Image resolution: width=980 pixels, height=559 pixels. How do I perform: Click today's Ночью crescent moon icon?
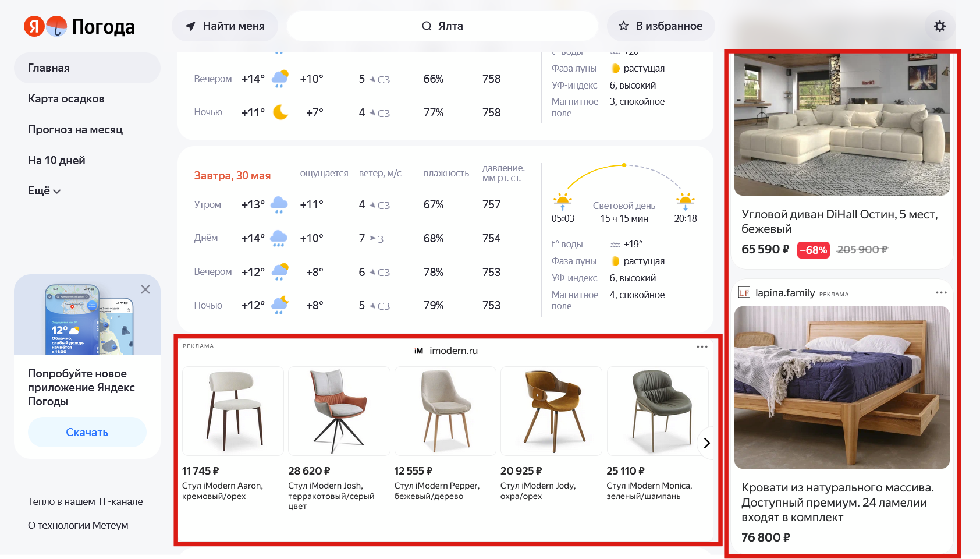tap(281, 112)
